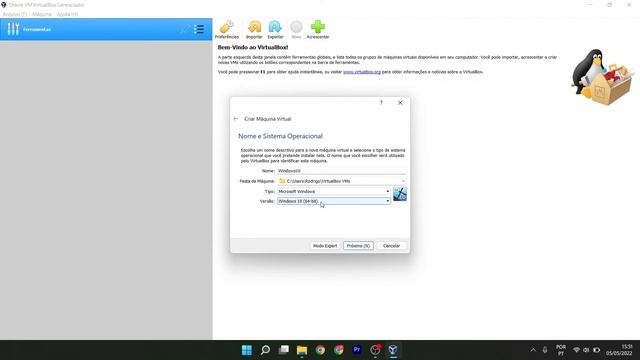The width and height of the screenshot is (640, 360).
Task: Open the Máquina menu
Action: coord(42,14)
